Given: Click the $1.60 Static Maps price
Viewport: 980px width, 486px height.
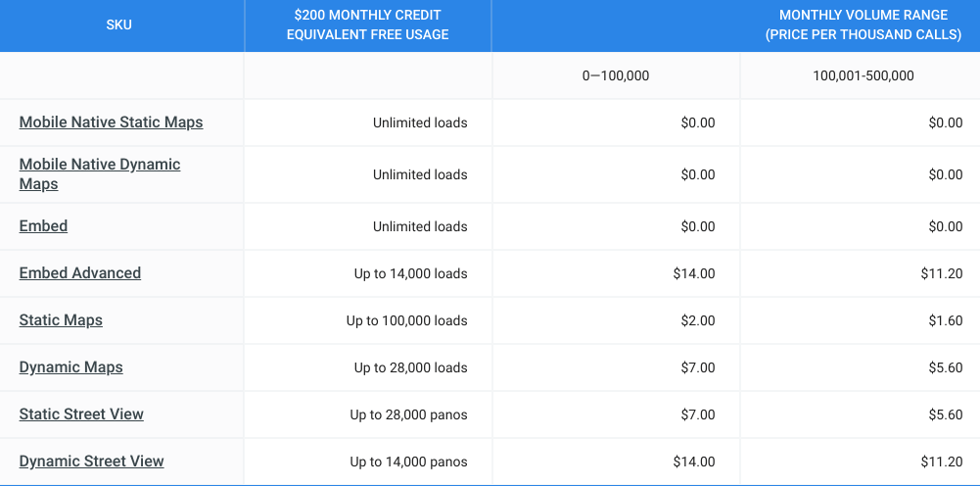Looking at the screenshot, I should tap(946, 320).
